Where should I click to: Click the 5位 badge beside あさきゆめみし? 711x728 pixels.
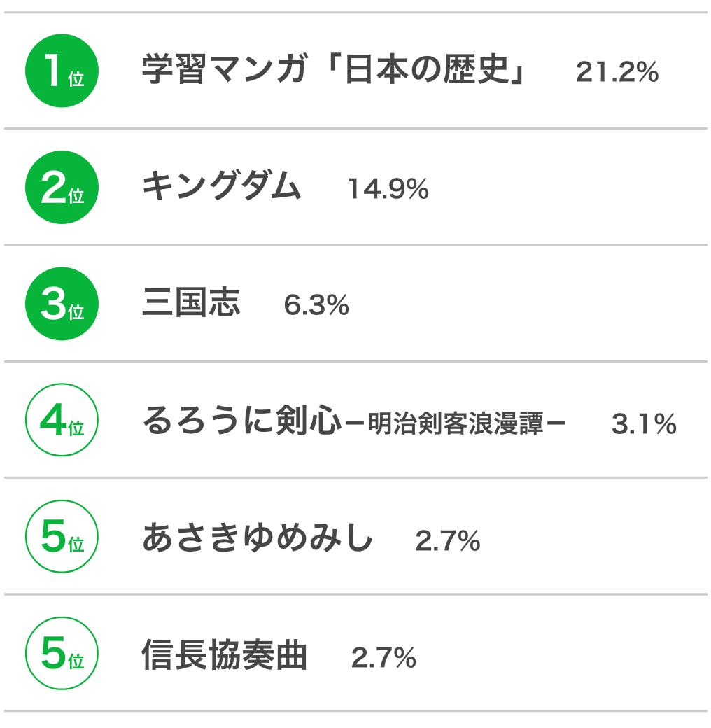pyautogui.click(x=62, y=536)
